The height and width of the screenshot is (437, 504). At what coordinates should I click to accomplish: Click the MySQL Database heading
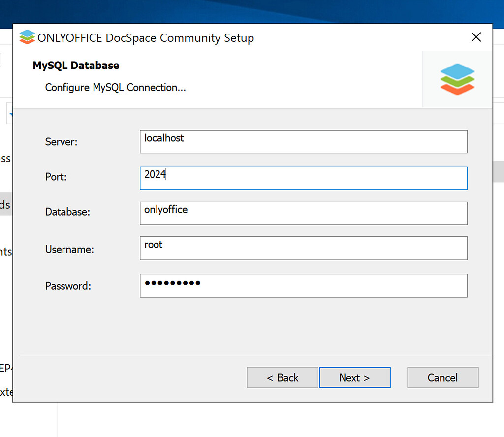click(x=75, y=65)
